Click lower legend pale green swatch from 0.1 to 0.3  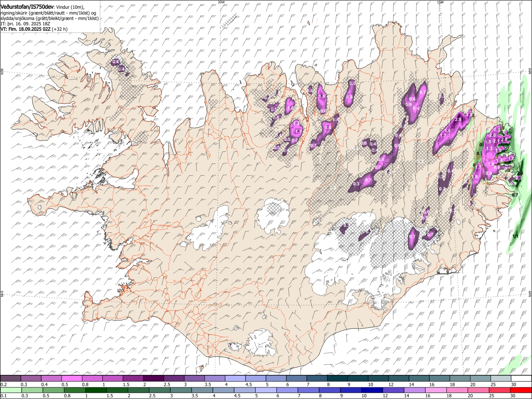click(11, 390)
